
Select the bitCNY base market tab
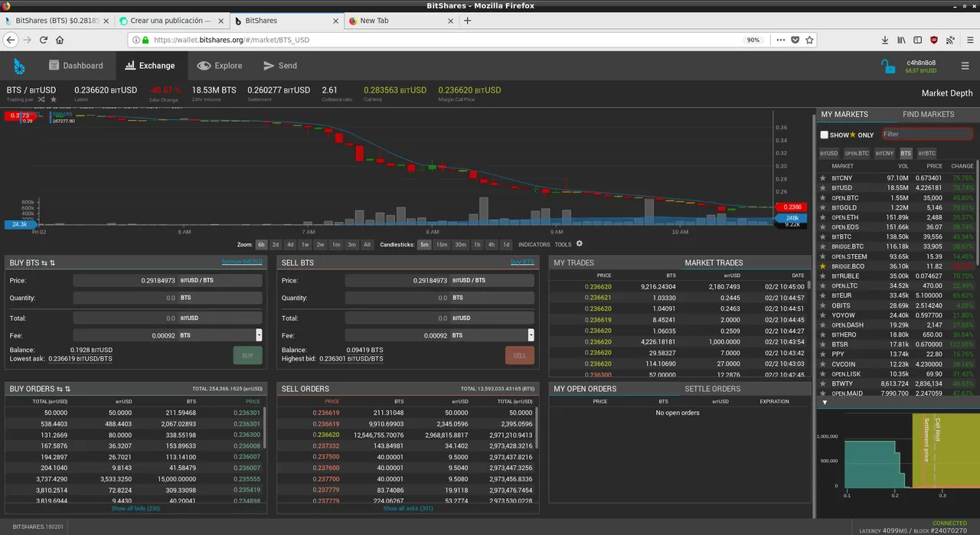pyautogui.click(x=885, y=153)
